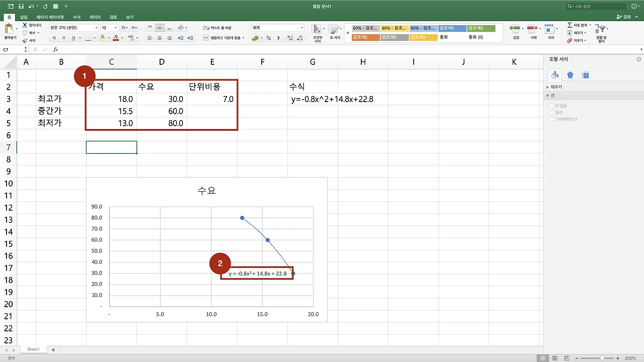The image size is (644, 362).
Task: Select the 실선 (solid line) radio button
Action: [552, 112]
